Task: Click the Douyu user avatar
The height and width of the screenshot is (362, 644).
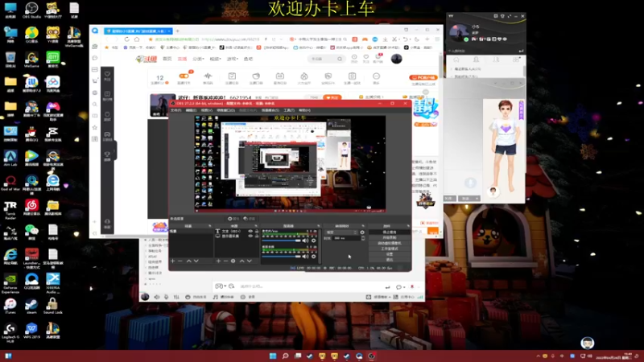Action: point(396,59)
